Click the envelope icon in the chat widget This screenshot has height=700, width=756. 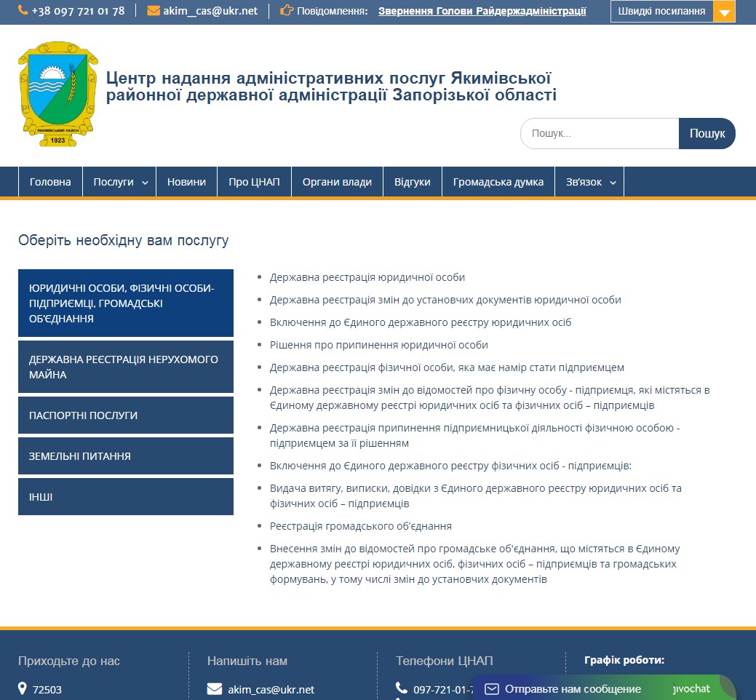491,689
